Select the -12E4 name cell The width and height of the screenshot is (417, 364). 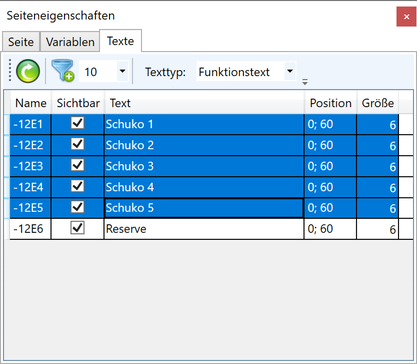click(30, 187)
